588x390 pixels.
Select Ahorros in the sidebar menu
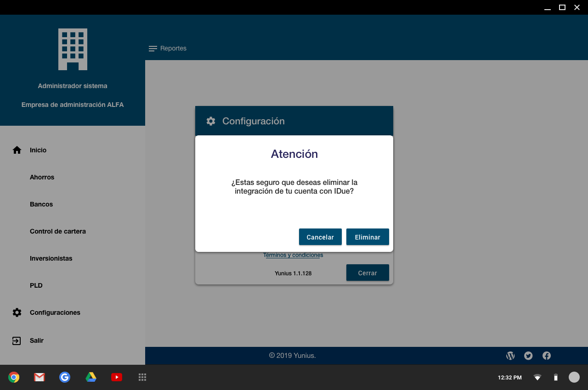pyautogui.click(x=42, y=177)
